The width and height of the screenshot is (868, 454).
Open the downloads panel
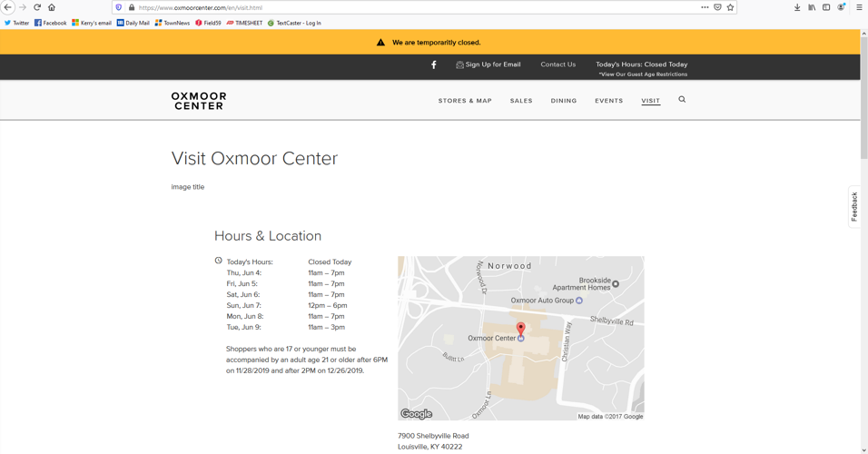click(797, 7)
